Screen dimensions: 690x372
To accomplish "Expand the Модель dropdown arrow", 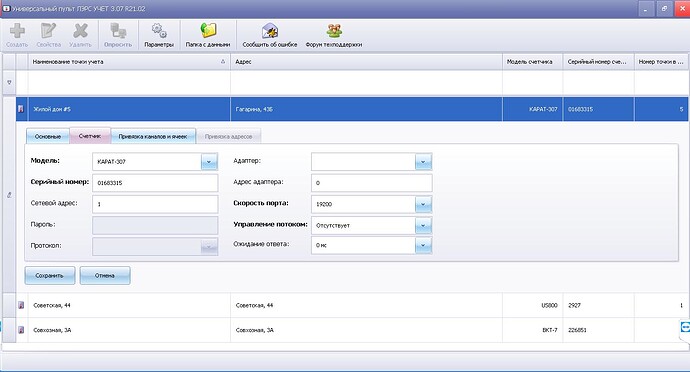I will [x=209, y=162].
